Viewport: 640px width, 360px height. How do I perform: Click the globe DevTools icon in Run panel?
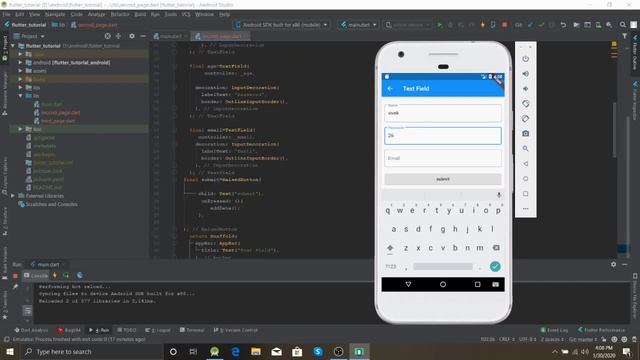pos(80,276)
